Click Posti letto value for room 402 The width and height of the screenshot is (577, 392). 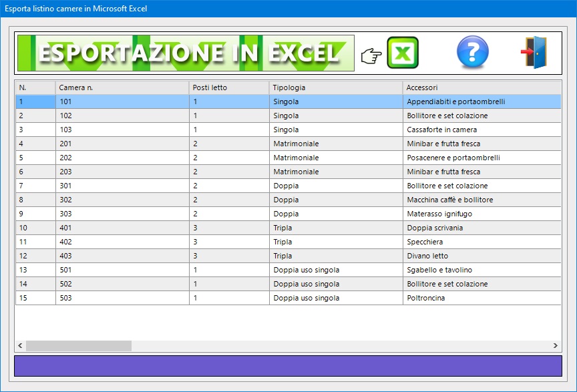tap(229, 242)
